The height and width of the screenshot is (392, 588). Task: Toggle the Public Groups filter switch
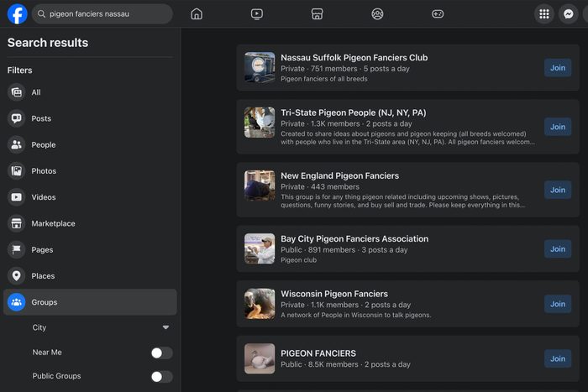161,377
